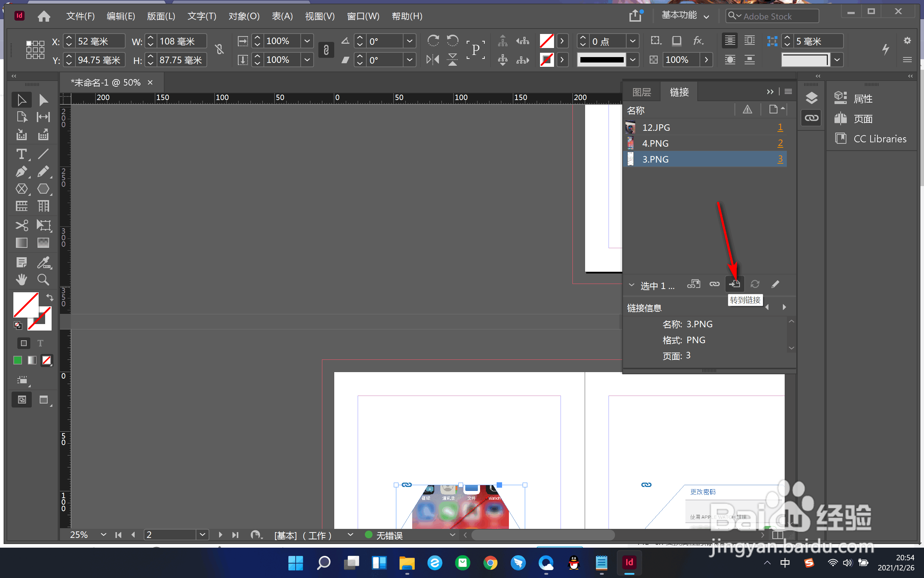Open the 文件(F) menu

pos(80,16)
